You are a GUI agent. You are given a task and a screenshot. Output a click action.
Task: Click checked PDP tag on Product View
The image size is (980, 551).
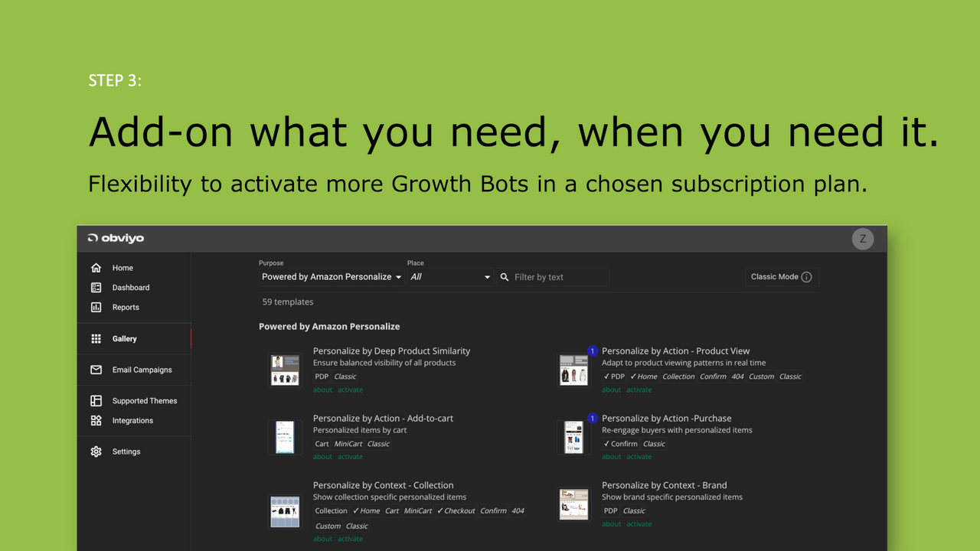point(615,377)
